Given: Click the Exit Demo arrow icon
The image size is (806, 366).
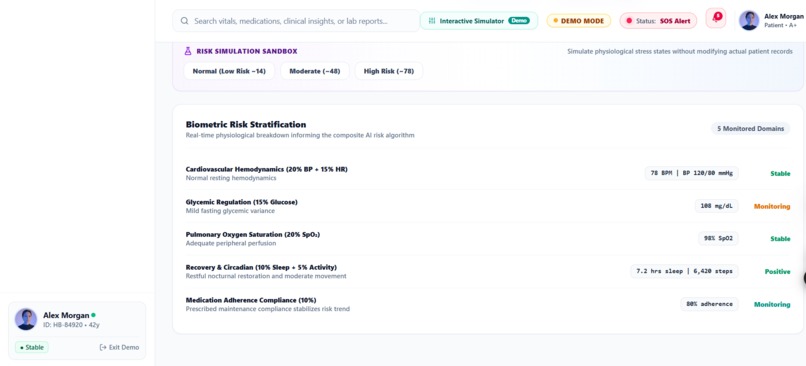Looking at the screenshot, I should point(103,347).
